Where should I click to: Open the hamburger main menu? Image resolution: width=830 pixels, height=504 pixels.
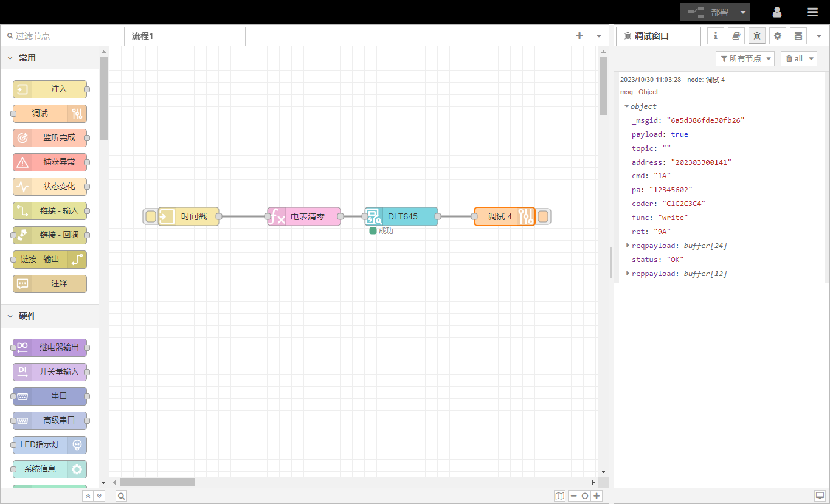coord(812,12)
